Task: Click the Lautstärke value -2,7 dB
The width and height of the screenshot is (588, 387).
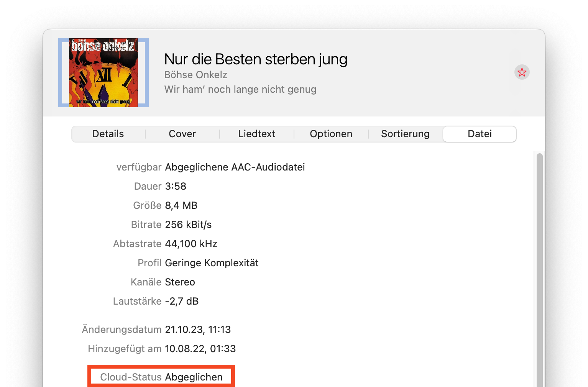Action: pyautogui.click(x=182, y=301)
